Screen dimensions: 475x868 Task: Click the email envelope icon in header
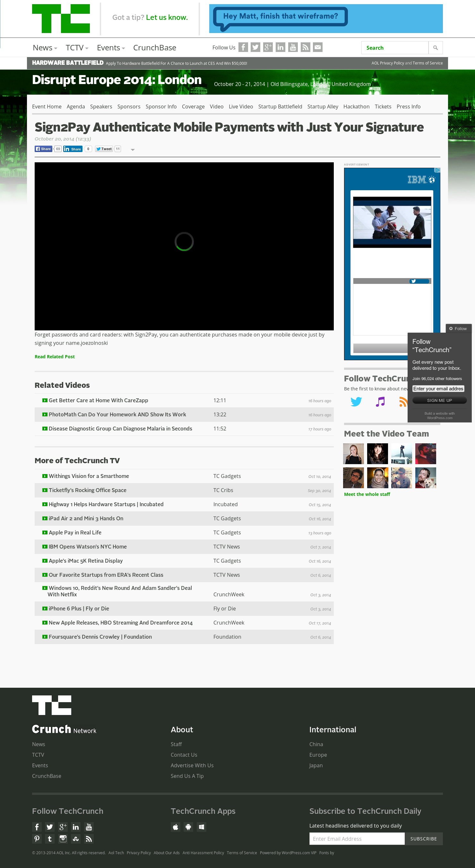click(x=318, y=47)
